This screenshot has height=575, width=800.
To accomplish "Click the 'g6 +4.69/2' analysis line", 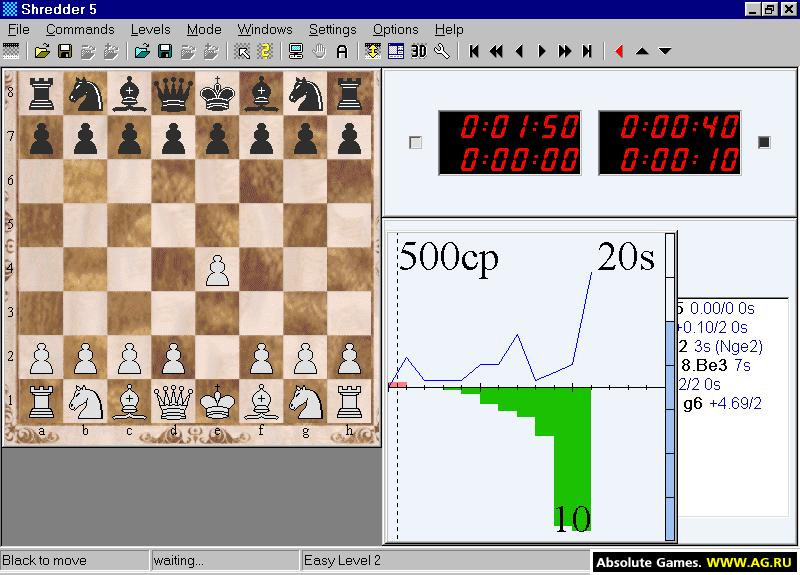I will [722, 404].
